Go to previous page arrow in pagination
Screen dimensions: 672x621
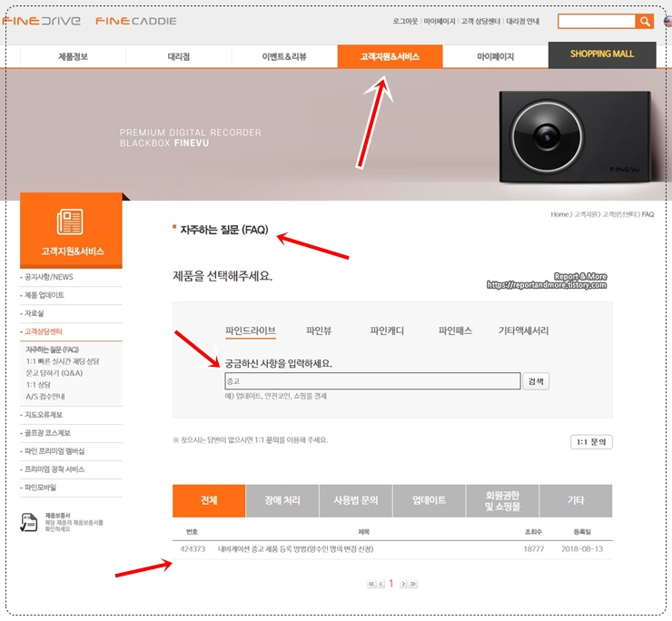click(x=381, y=584)
